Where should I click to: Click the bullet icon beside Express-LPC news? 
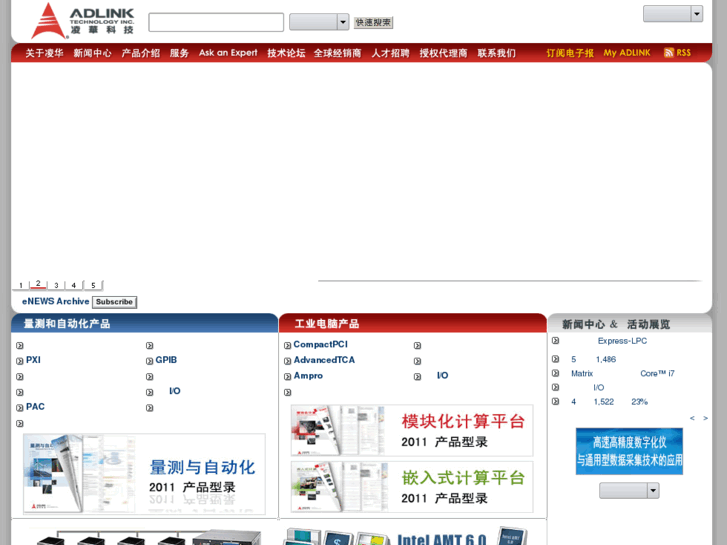555,341
